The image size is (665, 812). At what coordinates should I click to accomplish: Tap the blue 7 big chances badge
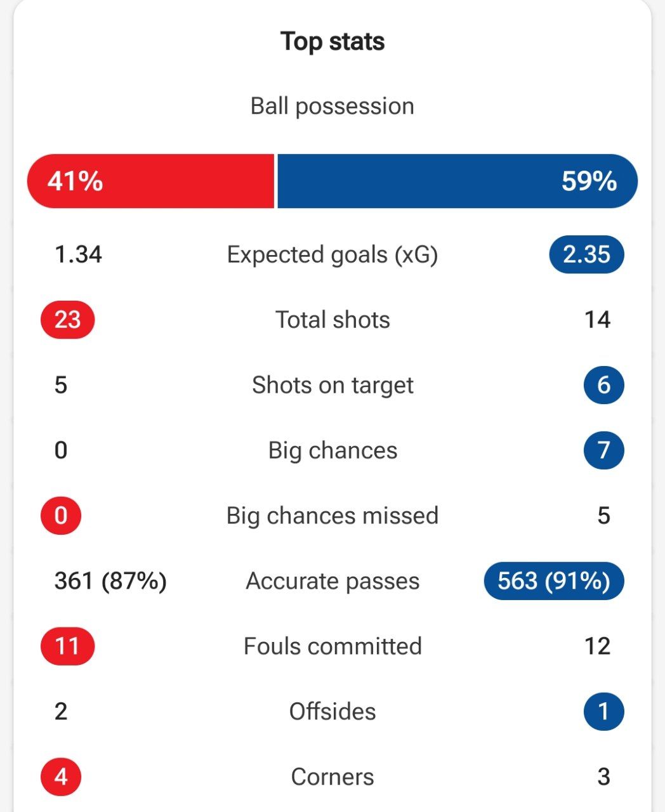point(603,450)
